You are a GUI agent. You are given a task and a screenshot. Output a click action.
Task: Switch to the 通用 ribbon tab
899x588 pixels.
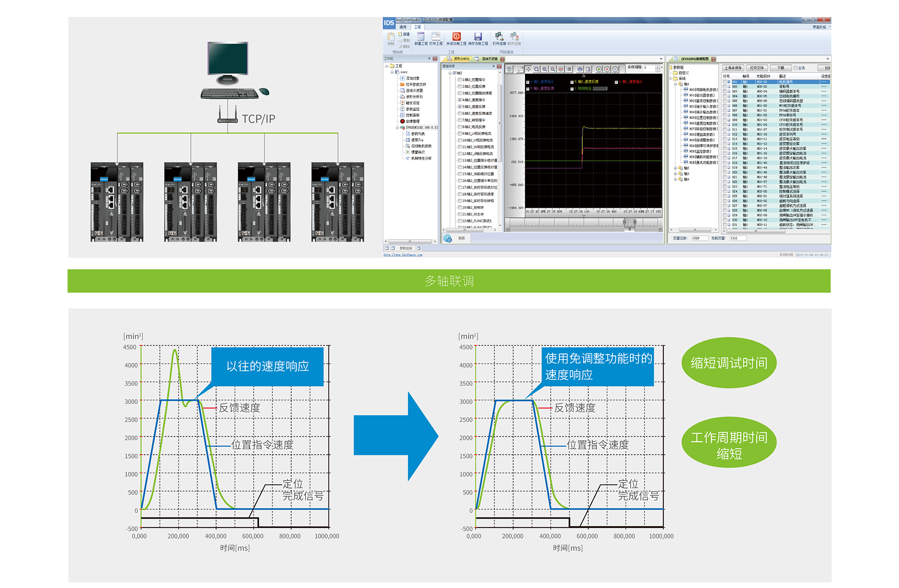pos(403,27)
